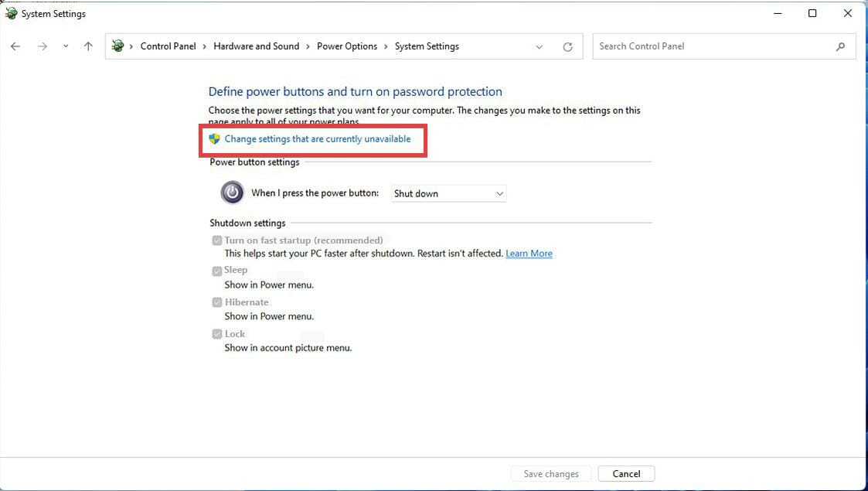This screenshot has height=491, width=868.
Task: Toggle the Hibernate checkbox
Action: coord(217,302)
